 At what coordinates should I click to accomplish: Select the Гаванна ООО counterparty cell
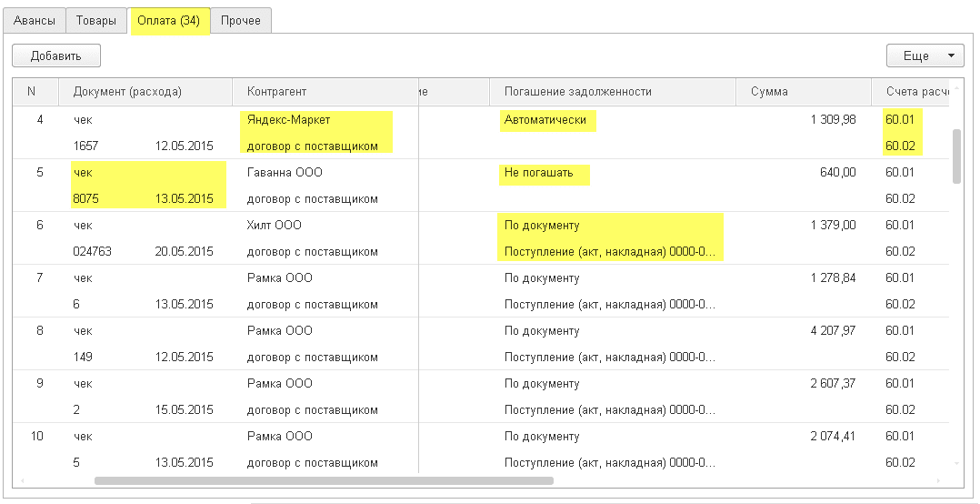click(x=285, y=172)
